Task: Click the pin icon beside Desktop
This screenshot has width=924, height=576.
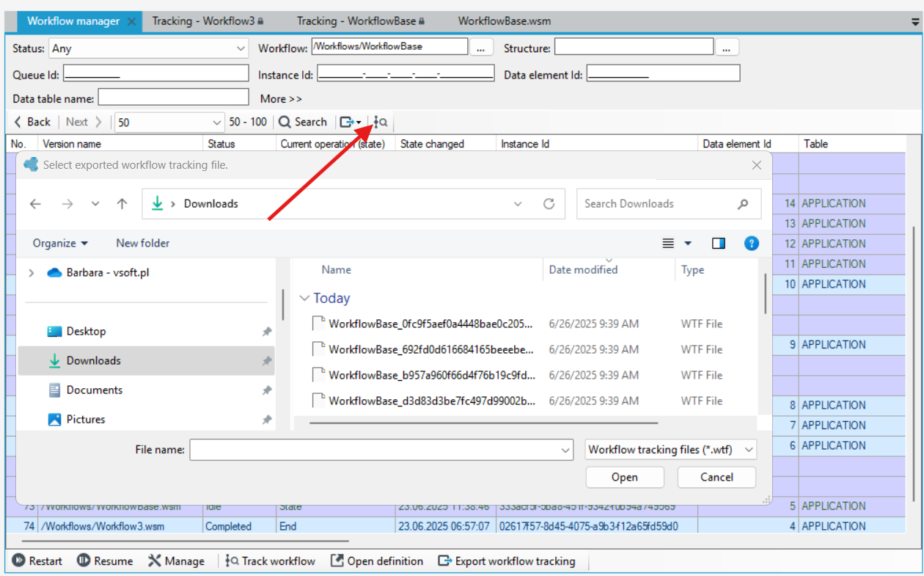Action: (267, 332)
